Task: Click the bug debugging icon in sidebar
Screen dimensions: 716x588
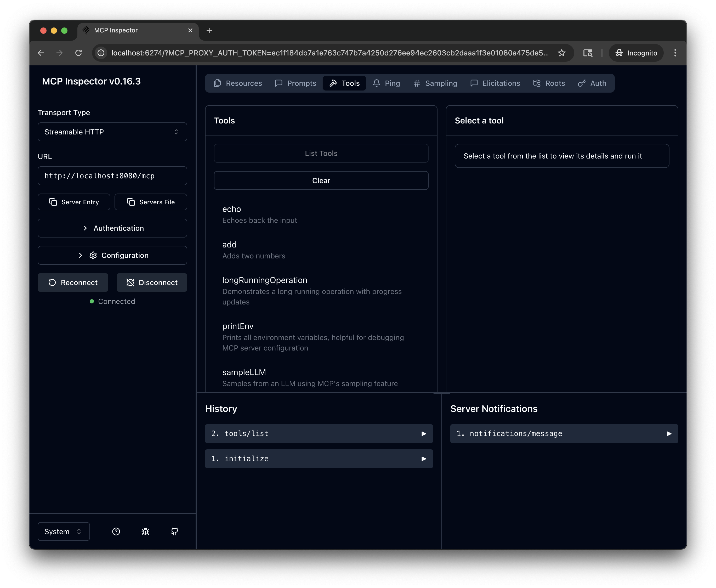Action: (x=145, y=532)
